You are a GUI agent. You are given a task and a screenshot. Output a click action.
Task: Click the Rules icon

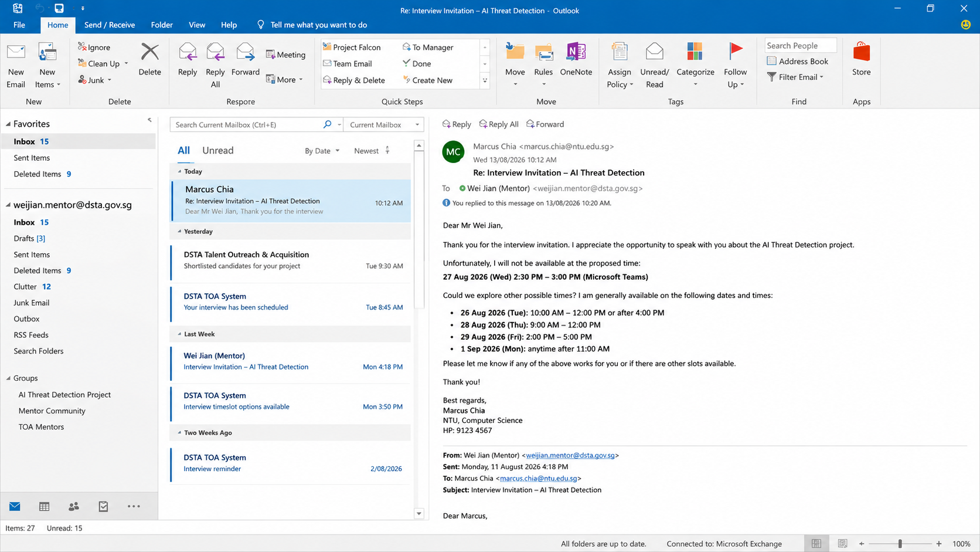click(x=543, y=52)
